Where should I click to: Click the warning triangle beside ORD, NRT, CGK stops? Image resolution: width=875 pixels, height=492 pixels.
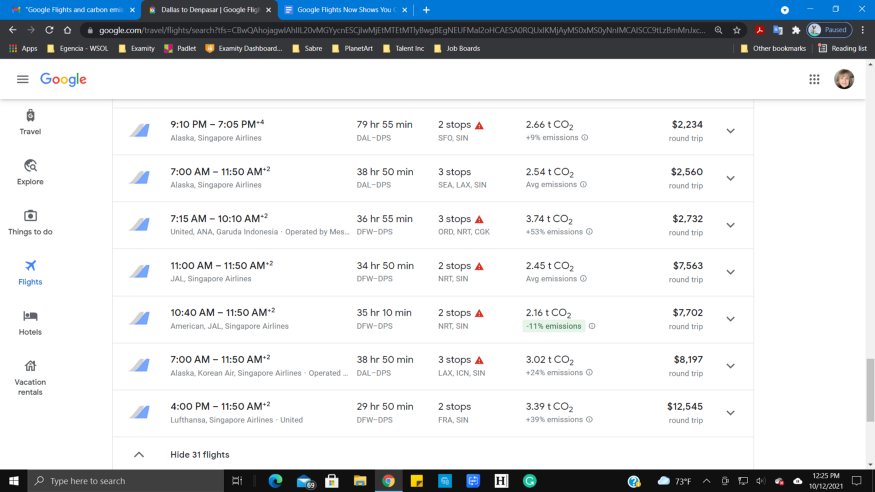click(x=479, y=219)
